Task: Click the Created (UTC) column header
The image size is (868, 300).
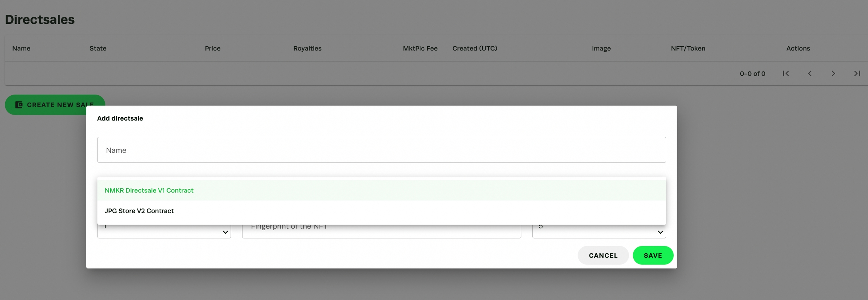Action: pos(475,48)
